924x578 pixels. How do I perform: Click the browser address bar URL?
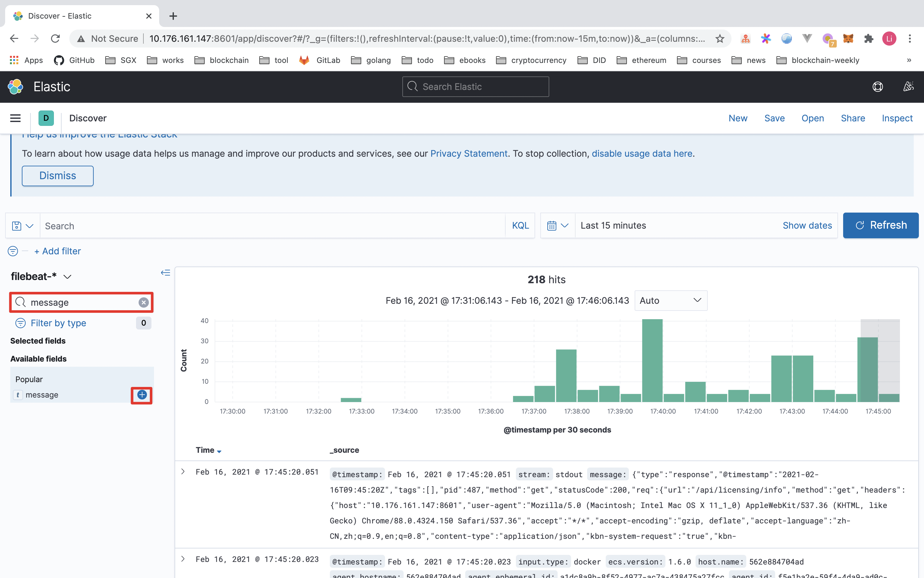pyautogui.click(x=427, y=39)
